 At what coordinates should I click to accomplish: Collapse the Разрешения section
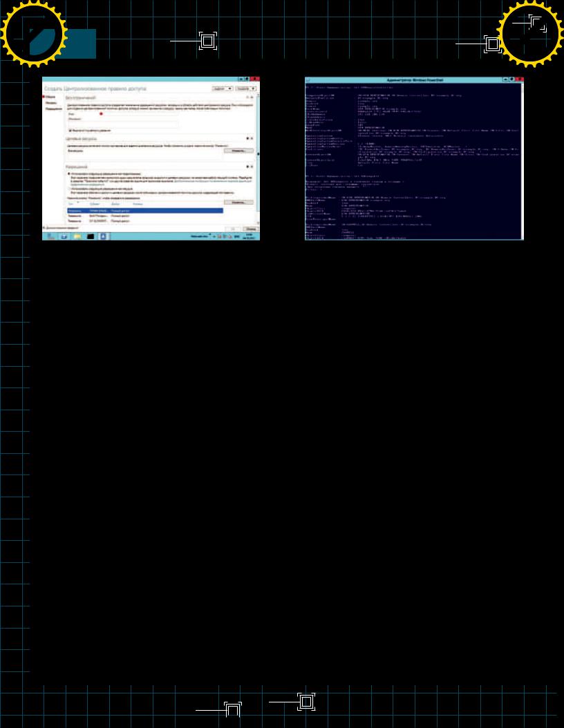tap(252, 166)
